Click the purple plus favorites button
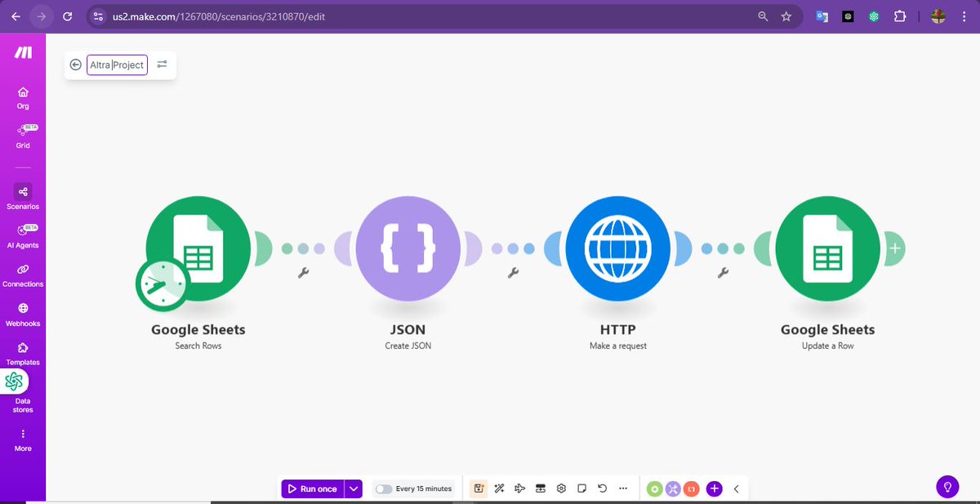The width and height of the screenshot is (980, 504). [x=714, y=488]
